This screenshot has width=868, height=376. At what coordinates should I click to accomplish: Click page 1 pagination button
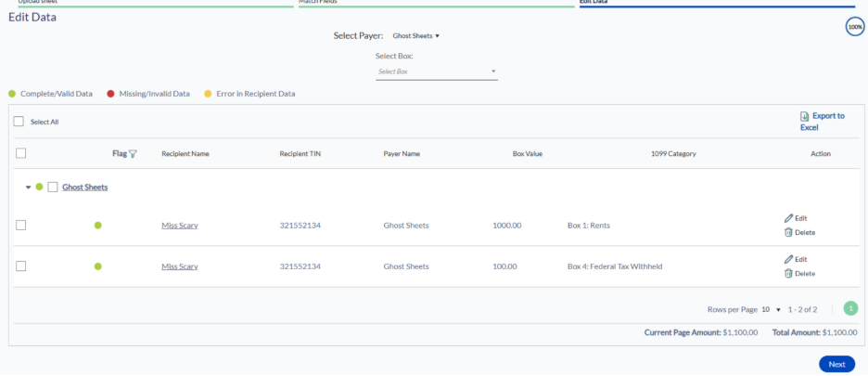point(850,309)
